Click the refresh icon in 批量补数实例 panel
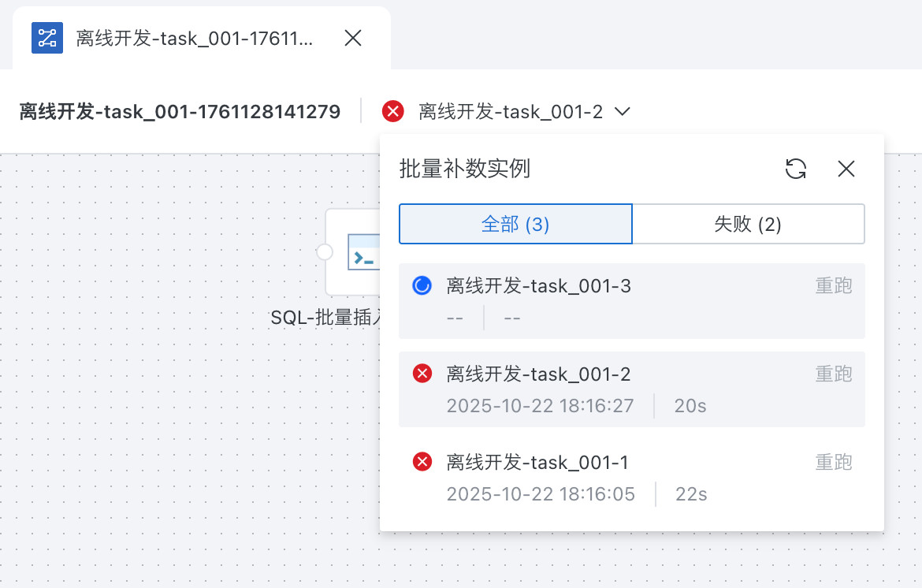 coord(796,169)
